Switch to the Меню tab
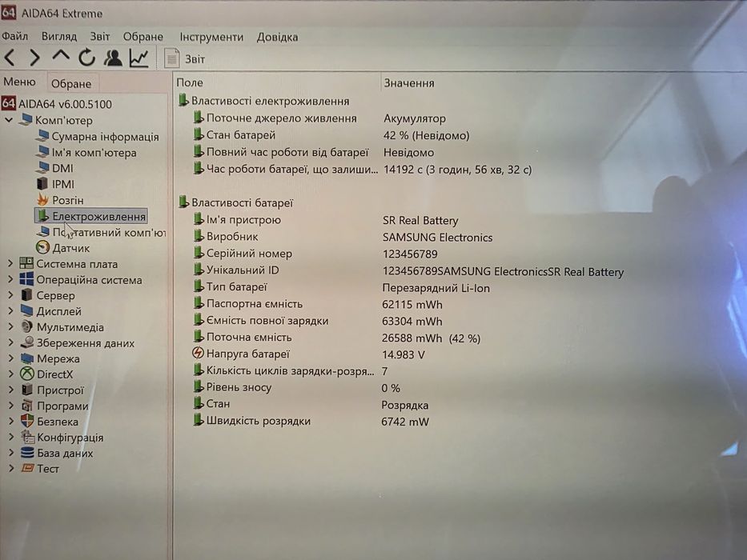 (x=20, y=82)
